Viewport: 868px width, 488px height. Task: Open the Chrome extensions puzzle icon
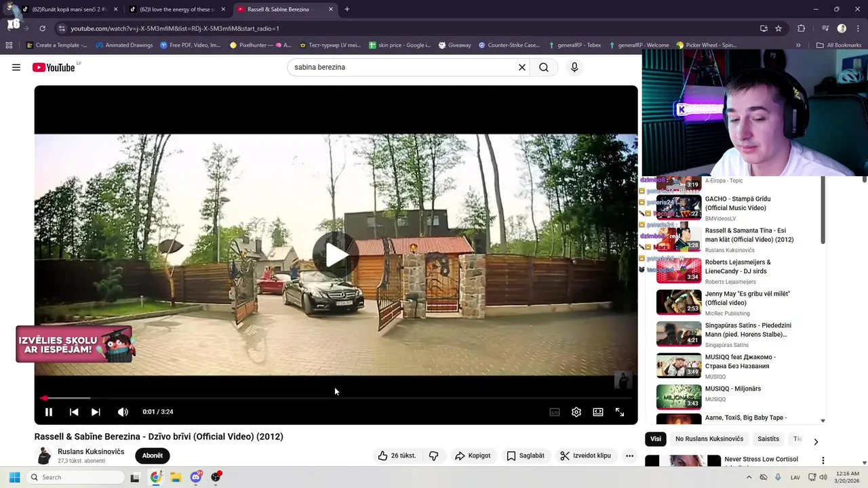[802, 28]
